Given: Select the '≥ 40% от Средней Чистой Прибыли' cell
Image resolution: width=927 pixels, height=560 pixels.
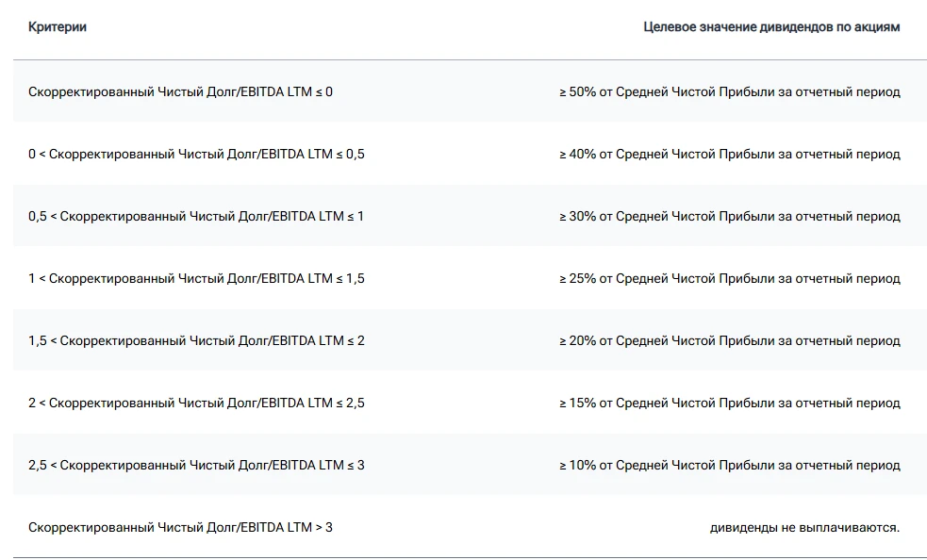Looking at the screenshot, I should point(730,154).
